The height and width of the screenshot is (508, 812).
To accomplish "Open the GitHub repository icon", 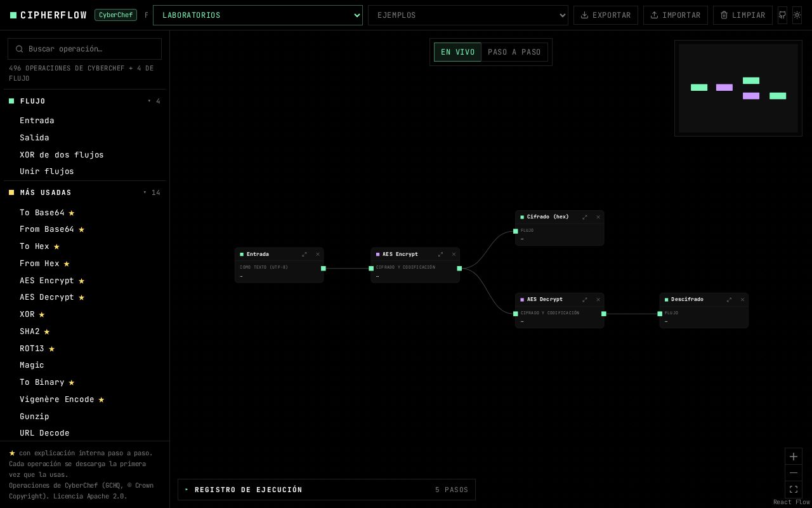I will point(782,15).
